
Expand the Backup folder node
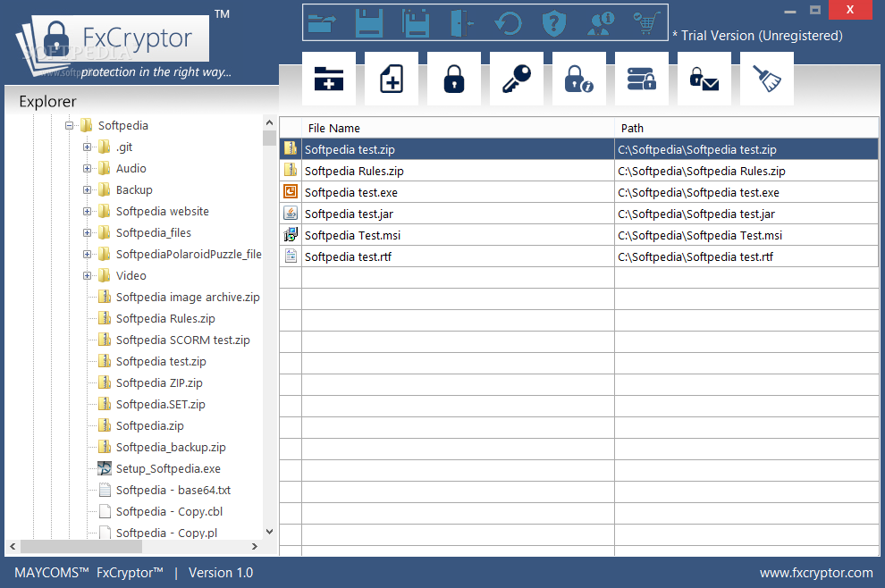(87, 189)
